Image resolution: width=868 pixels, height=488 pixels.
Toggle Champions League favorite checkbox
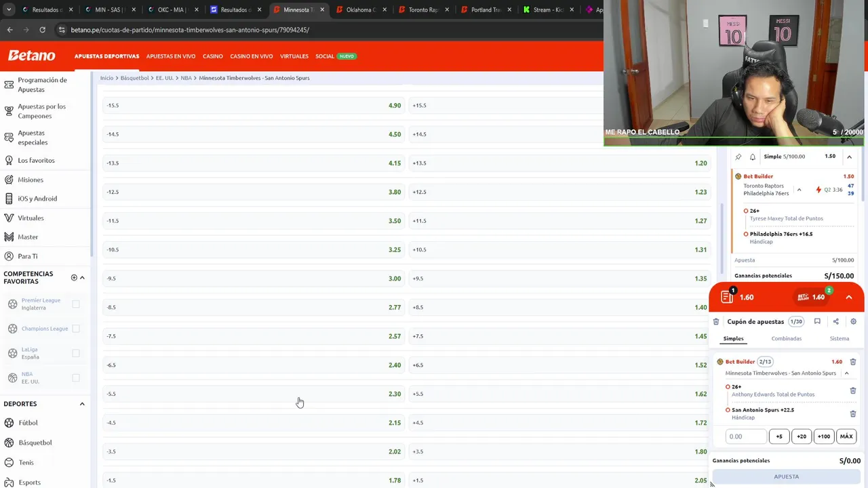pos(76,329)
